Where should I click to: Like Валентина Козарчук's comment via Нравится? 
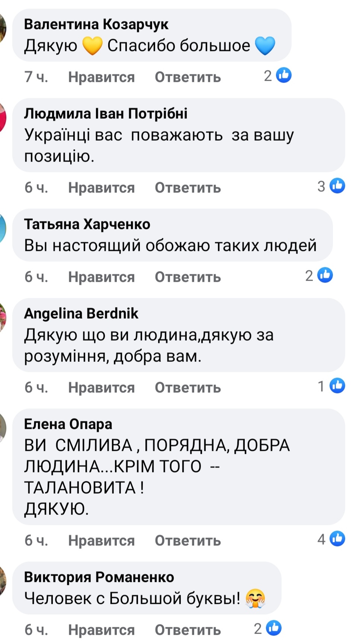click(101, 77)
